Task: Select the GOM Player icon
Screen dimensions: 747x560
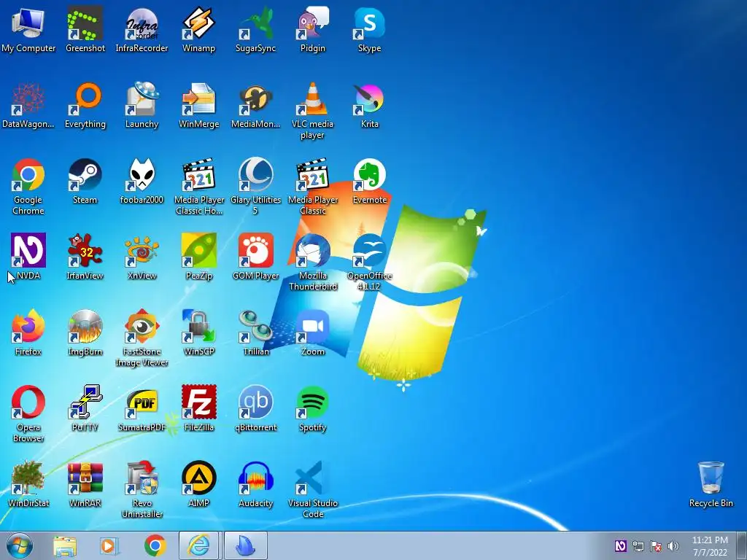Action: [x=256, y=251]
